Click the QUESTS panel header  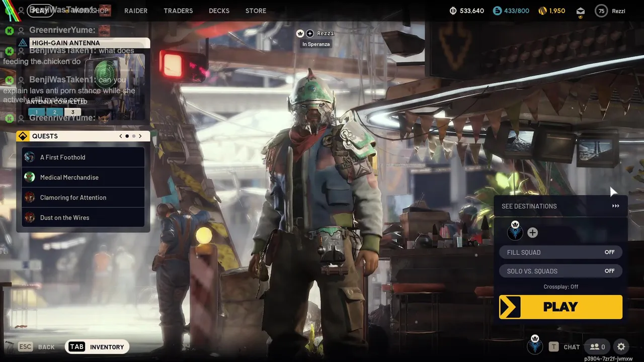click(x=83, y=136)
